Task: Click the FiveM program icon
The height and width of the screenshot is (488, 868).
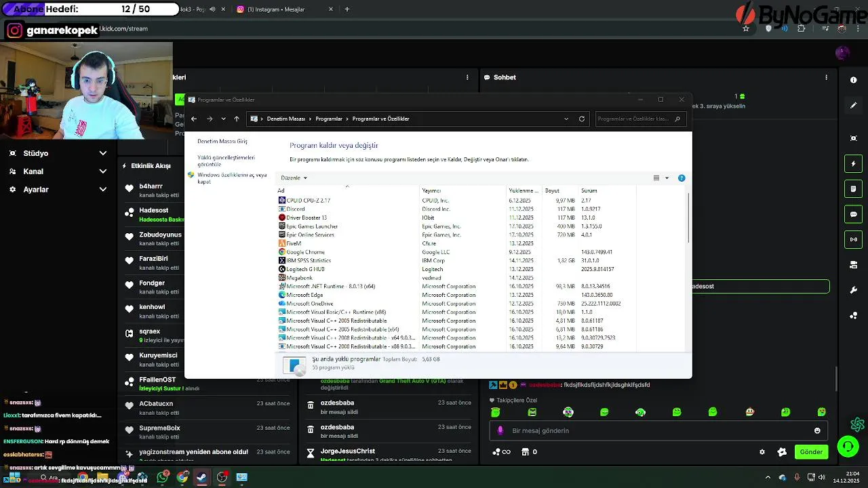Action: coord(282,243)
